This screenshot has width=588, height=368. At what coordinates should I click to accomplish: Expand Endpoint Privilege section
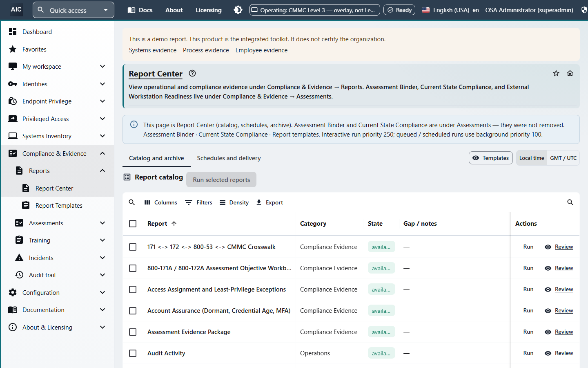57,101
